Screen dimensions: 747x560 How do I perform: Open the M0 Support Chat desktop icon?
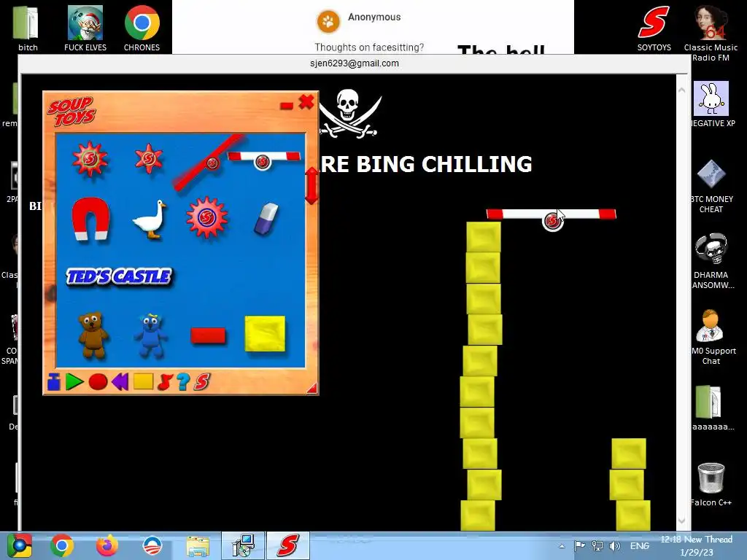pos(711,337)
